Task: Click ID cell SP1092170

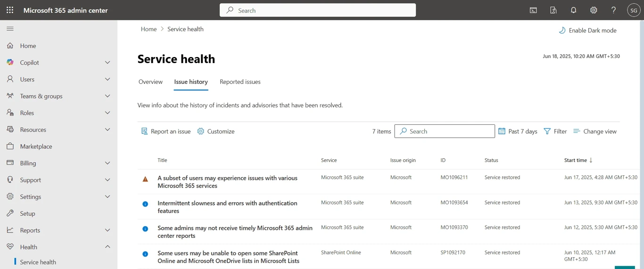Action: [x=453, y=253]
